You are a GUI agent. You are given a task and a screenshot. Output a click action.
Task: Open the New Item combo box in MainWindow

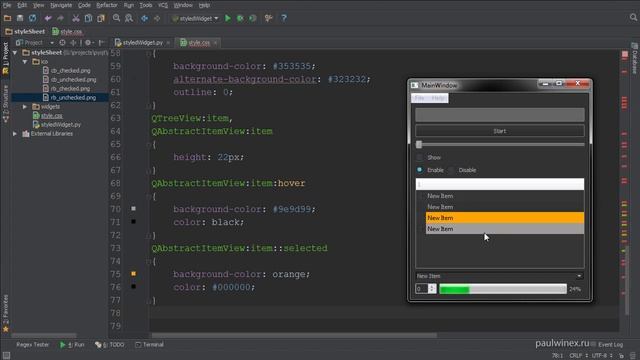(x=499, y=276)
